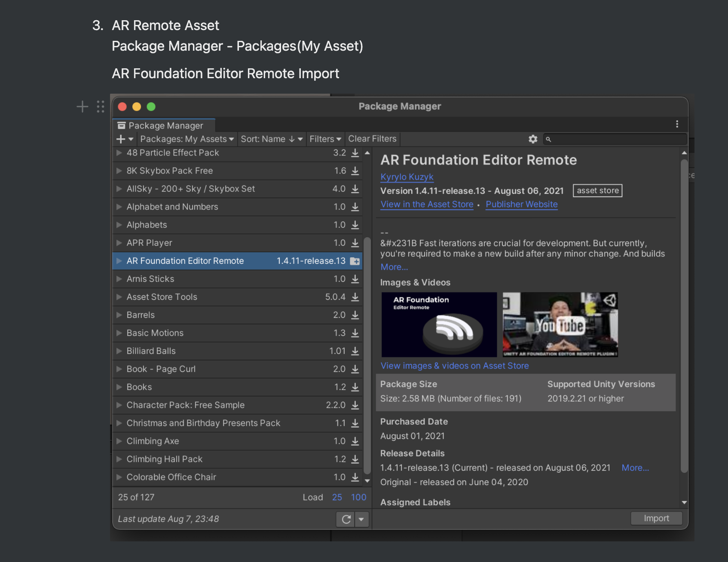Viewport: 728px width, 562px height.
Task: Select Colorable Office Chair row
Action: [x=238, y=478]
